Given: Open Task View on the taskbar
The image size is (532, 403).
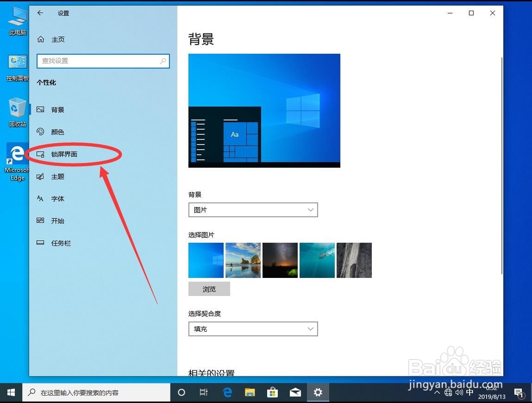Looking at the screenshot, I should coord(204,392).
